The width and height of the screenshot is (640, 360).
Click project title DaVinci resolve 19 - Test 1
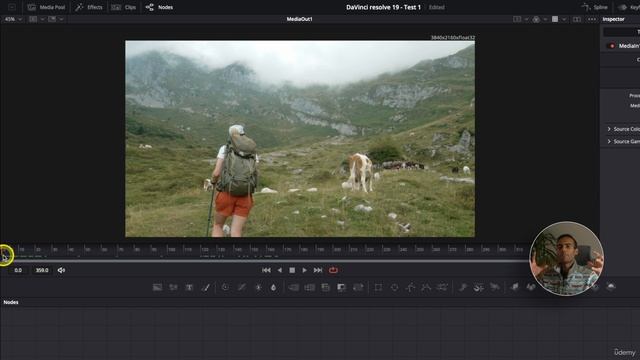click(x=383, y=7)
